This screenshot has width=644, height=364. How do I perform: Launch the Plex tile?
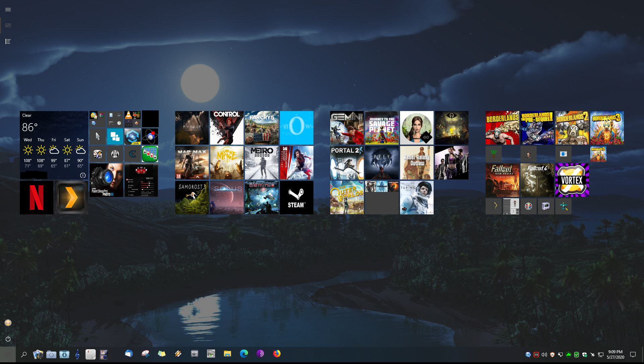tap(71, 198)
